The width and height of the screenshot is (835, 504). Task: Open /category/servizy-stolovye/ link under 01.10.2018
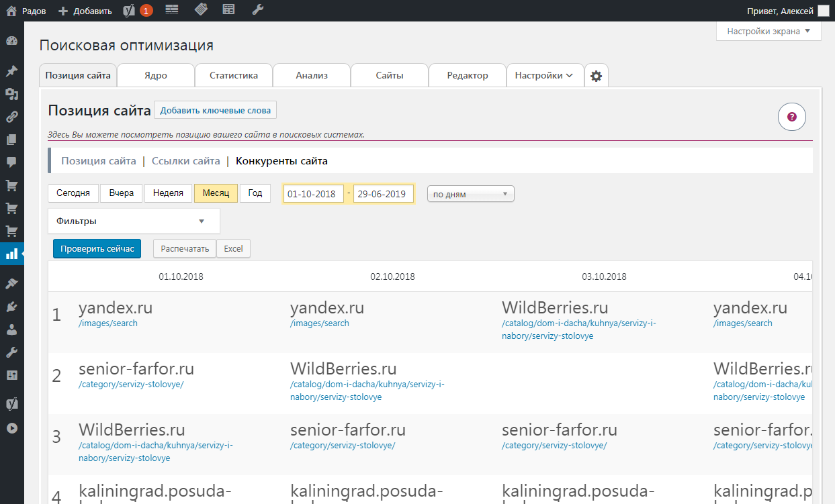click(131, 385)
